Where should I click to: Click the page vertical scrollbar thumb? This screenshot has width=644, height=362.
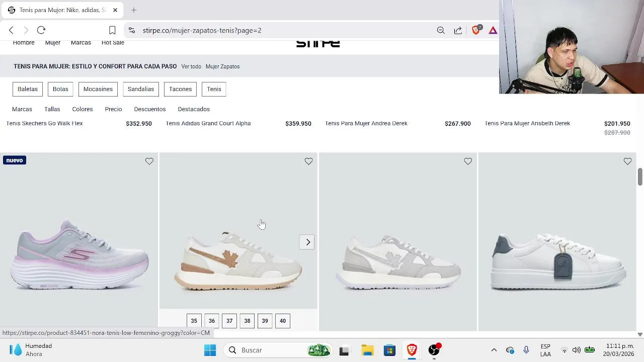[x=640, y=177]
